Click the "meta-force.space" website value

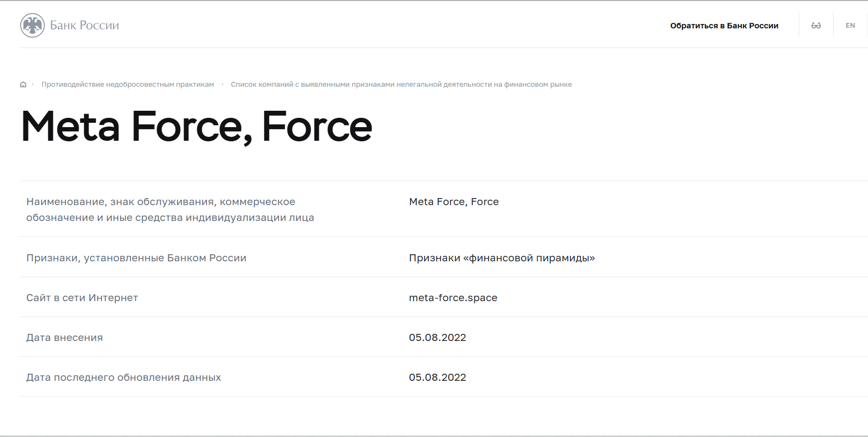[453, 298]
